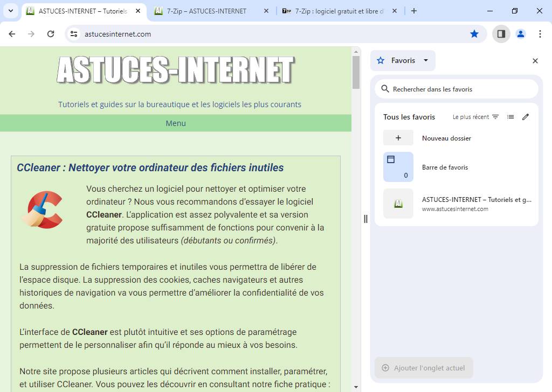This screenshot has width=552, height=392.
Task: Open the 'Barre de favoris' folder
Action: (x=445, y=167)
